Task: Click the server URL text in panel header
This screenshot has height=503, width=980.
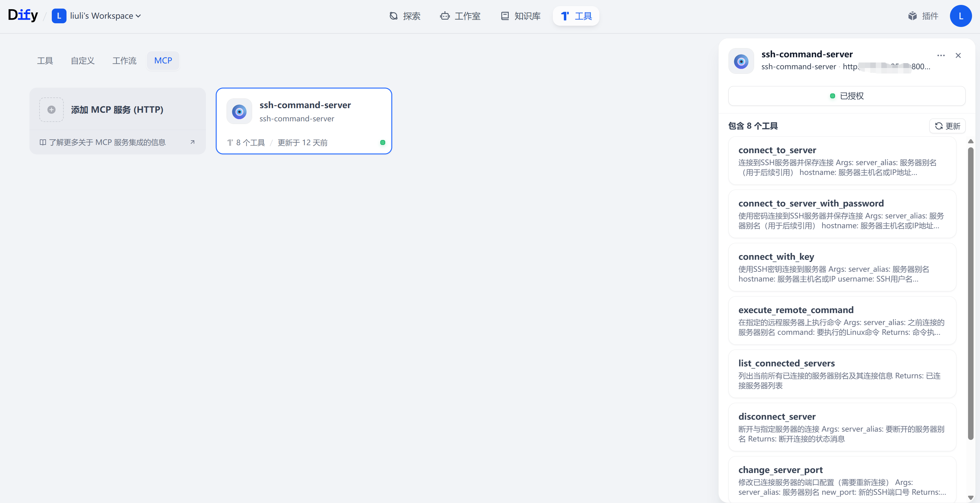Action: pos(887,66)
